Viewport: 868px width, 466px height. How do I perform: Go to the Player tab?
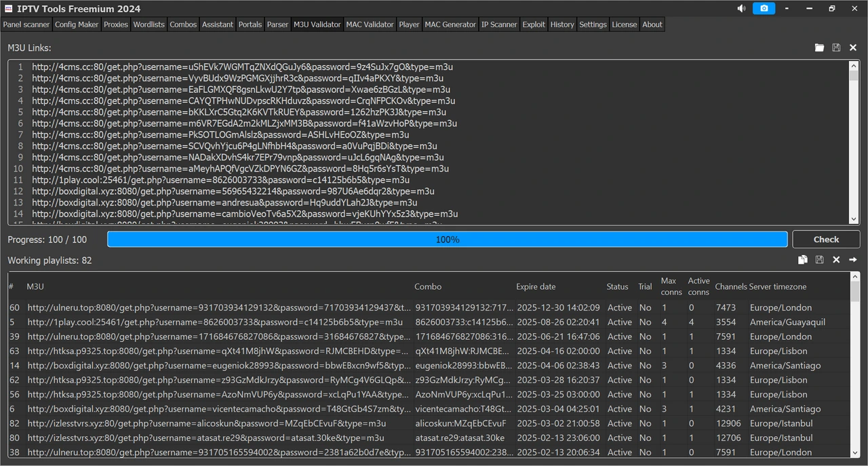(x=409, y=24)
